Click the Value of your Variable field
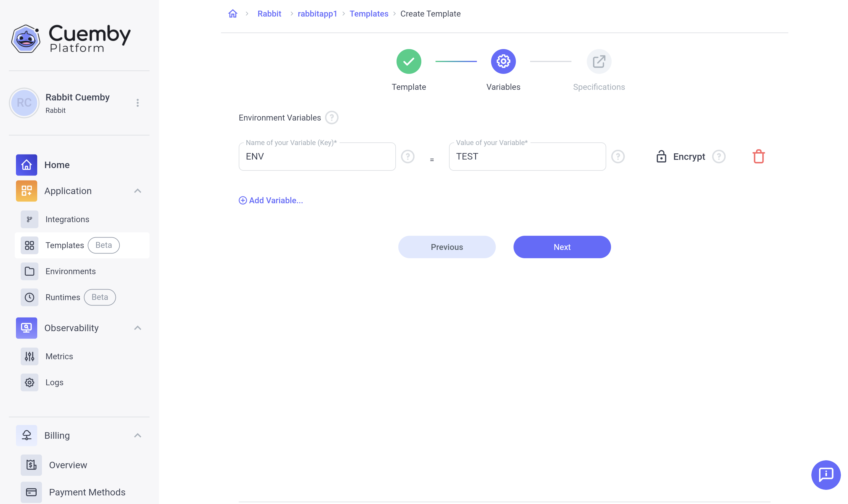848x504 pixels. [x=527, y=157]
